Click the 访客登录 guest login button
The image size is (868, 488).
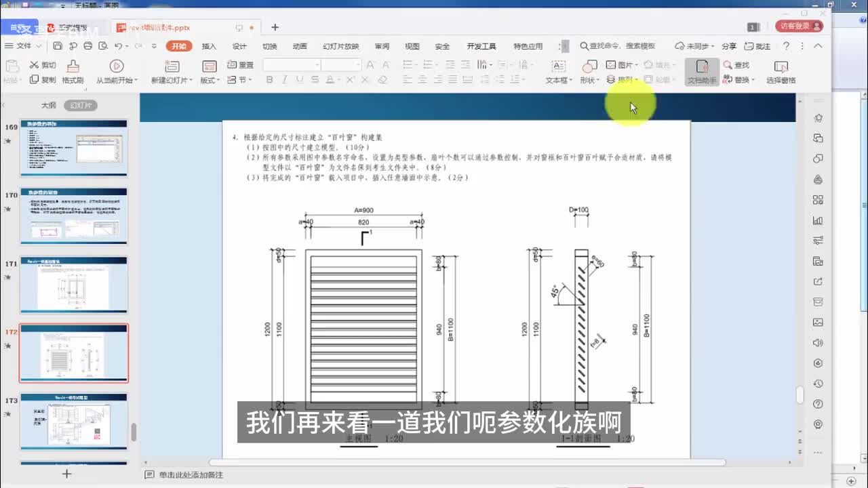[x=800, y=26]
